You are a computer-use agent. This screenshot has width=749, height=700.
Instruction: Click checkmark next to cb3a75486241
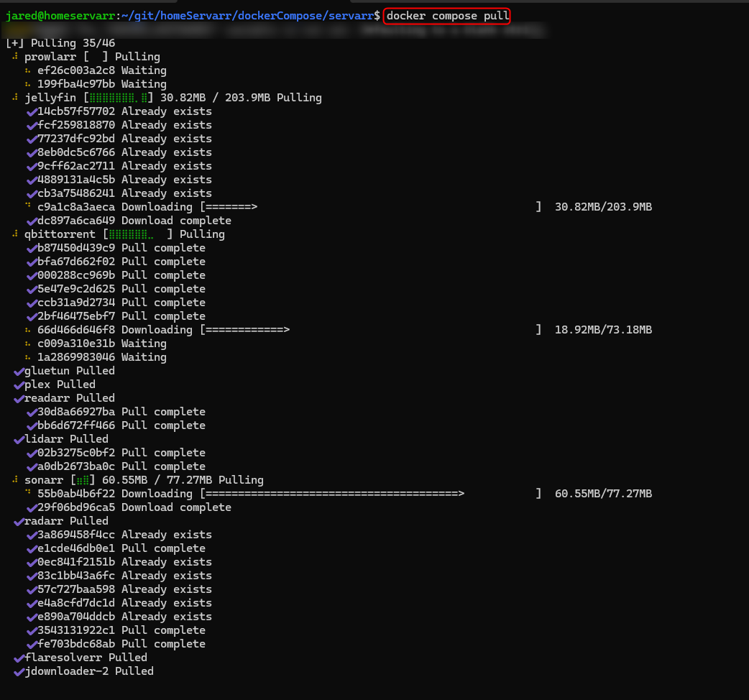32,194
